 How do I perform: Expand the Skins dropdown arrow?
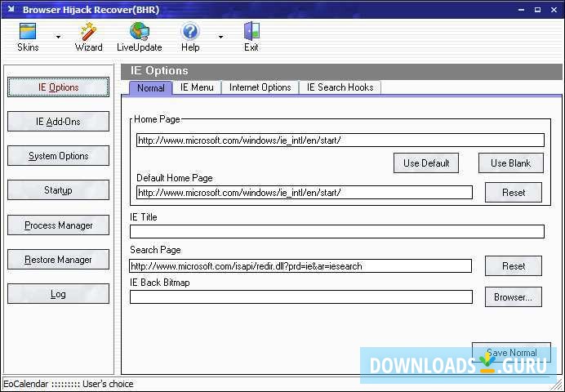pos(58,37)
